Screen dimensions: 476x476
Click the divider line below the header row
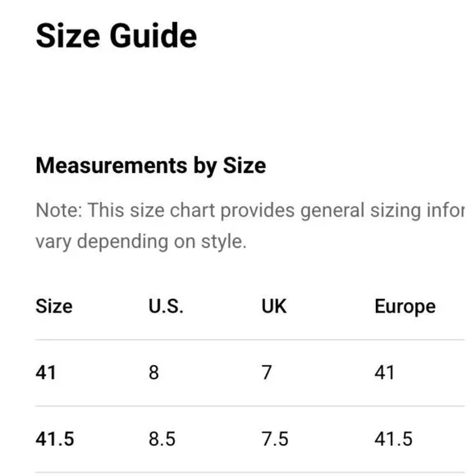[x=250, y=340]
